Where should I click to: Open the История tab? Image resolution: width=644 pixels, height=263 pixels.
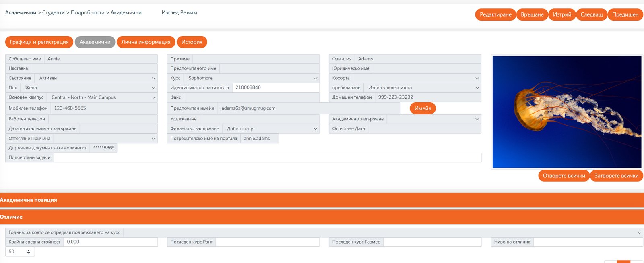tap(192, 42)
